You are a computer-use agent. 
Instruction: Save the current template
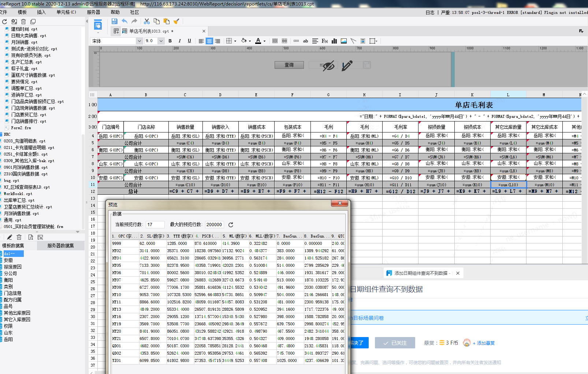tap(115, 21)
